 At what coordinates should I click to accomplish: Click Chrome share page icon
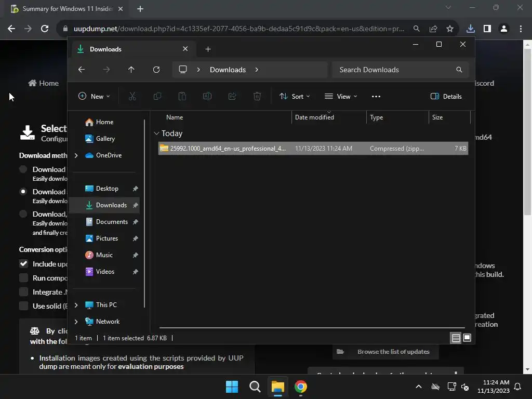click(x=433, y=29)
